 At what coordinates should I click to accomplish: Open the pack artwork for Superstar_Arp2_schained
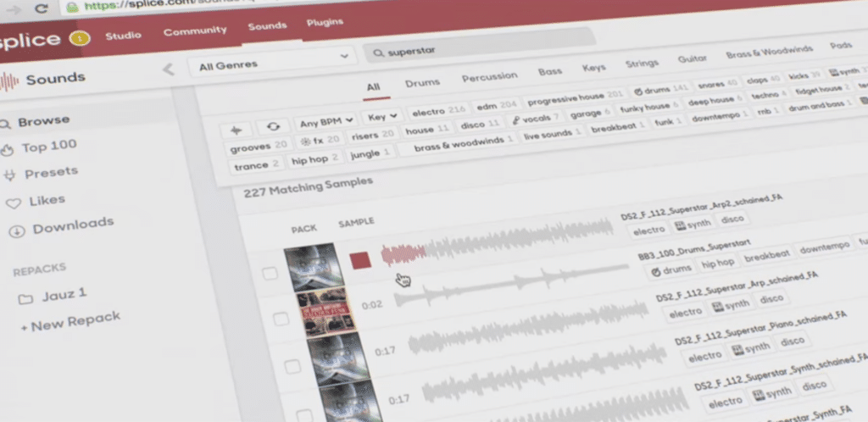312,267
